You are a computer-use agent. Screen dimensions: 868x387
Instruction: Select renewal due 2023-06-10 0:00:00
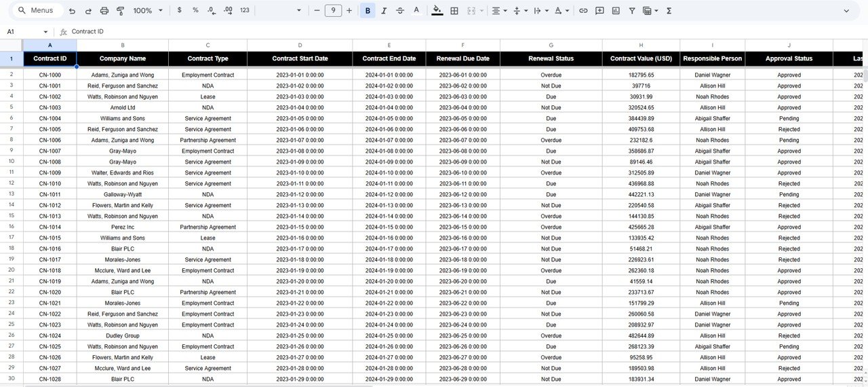pos(463,173)
